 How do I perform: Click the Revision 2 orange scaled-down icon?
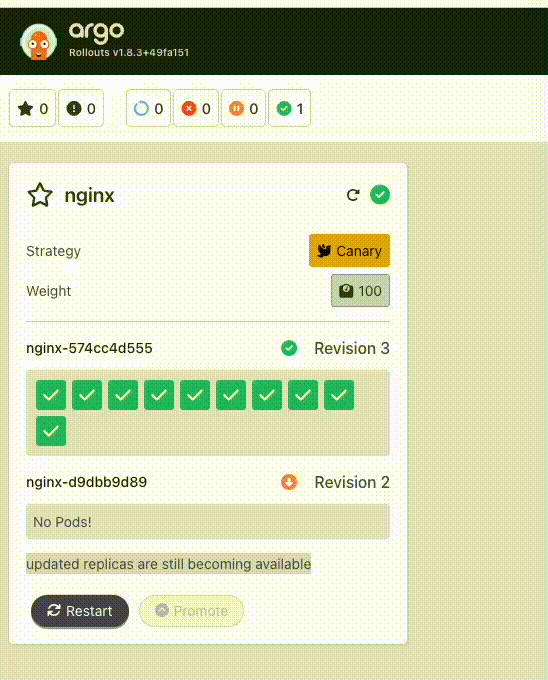(289, 482)
